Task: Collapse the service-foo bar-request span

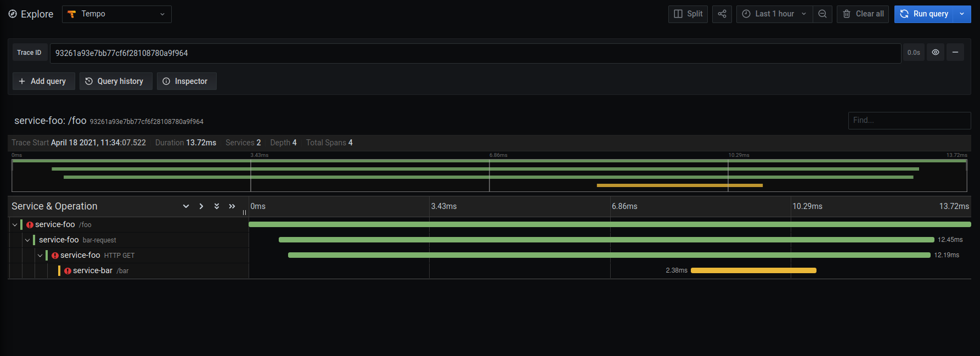Action: [x=27, y=240]
